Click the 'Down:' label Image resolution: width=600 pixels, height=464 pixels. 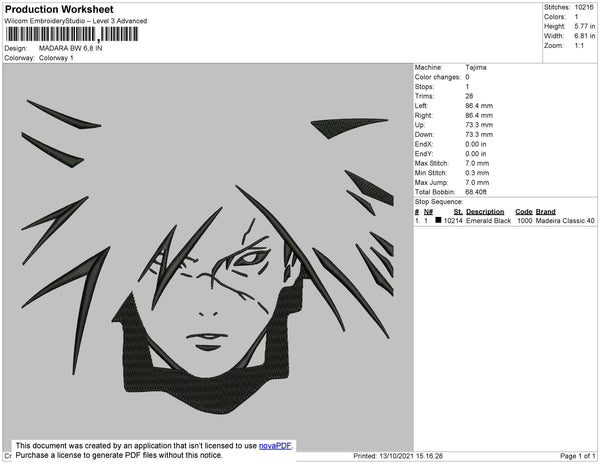pos(424,135)
